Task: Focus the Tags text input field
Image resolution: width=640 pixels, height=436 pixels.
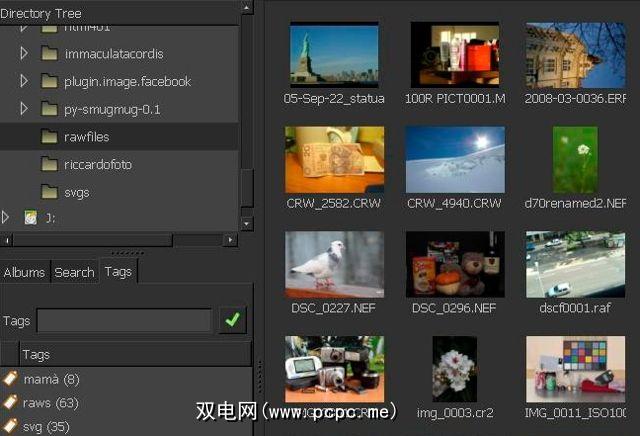Action: [124, 321]
